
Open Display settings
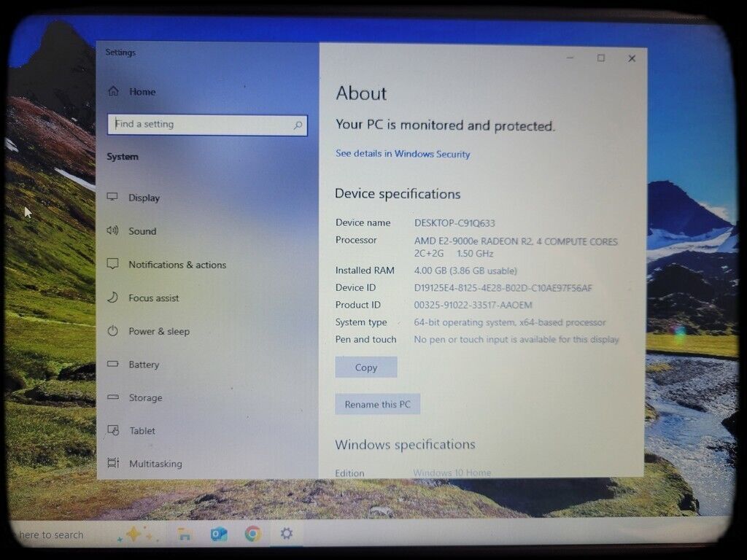click(133, 198)
